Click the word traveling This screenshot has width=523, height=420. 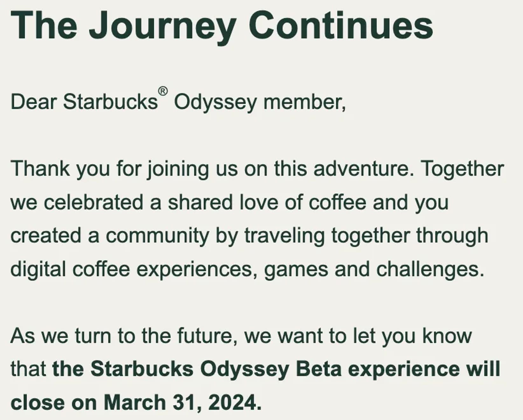click(284, 236)
